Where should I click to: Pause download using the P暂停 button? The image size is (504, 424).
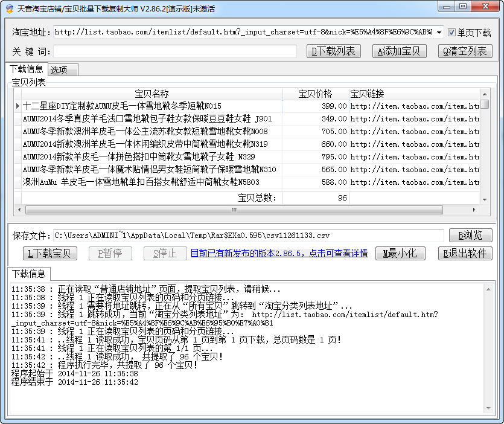110,254
